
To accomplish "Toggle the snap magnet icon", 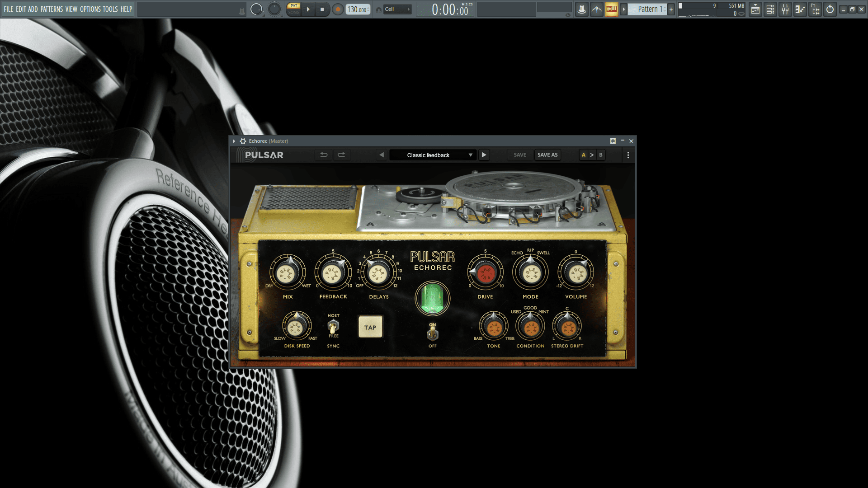I will point(379,9).
